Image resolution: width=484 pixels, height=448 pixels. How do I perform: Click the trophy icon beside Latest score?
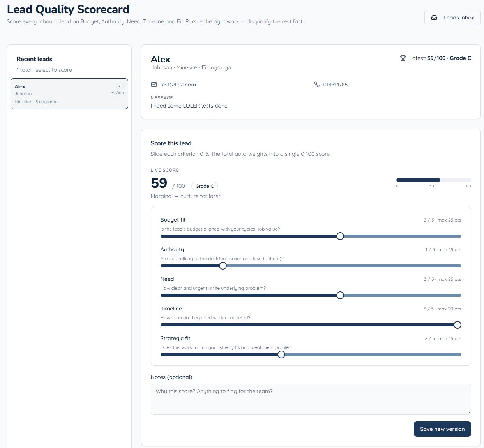click(403, 58)
